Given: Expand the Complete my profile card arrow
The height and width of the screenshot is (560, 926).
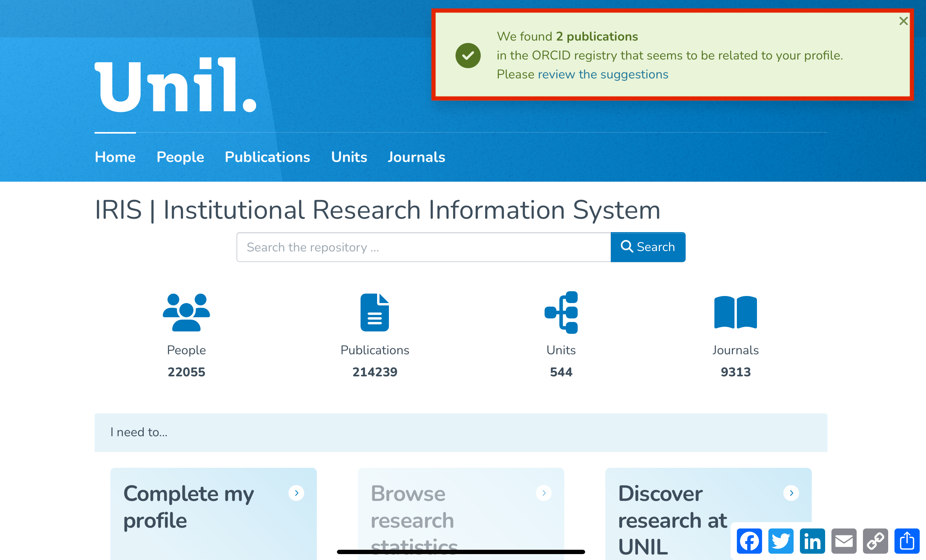Looking at the screenshot, I should (296, 493).
